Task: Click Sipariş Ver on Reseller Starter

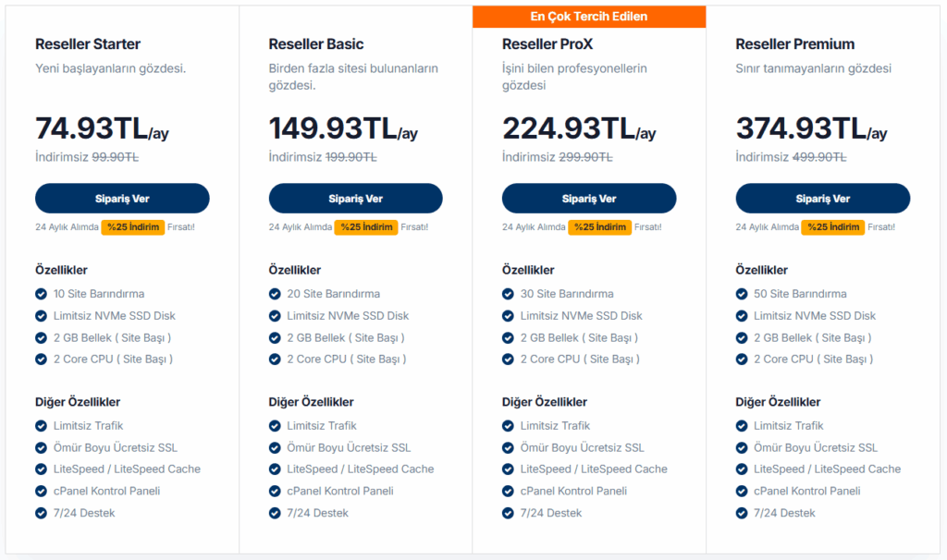Action: (122, 198)
